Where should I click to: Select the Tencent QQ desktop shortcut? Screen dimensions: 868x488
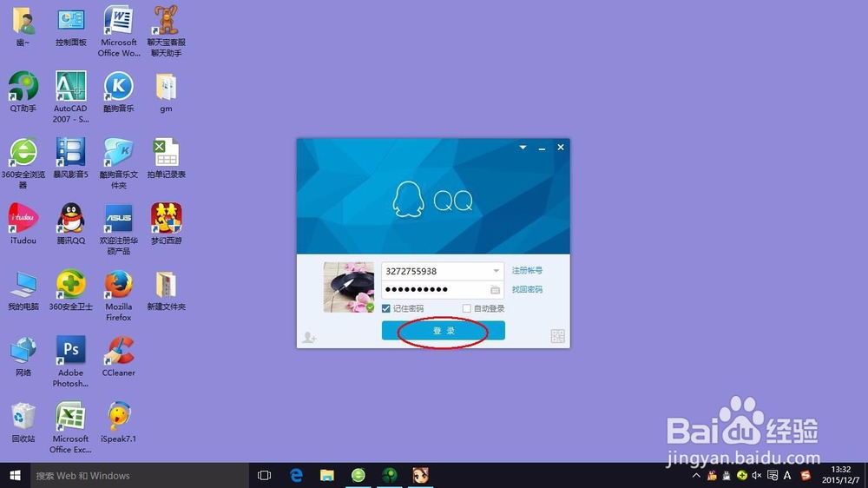(x=71, y=224)
